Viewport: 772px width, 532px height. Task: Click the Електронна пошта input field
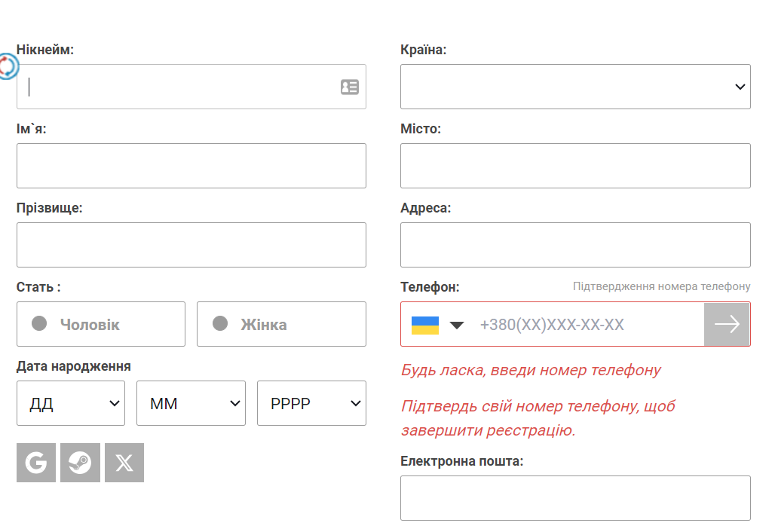pyautogui.click(x=575, y=498)
